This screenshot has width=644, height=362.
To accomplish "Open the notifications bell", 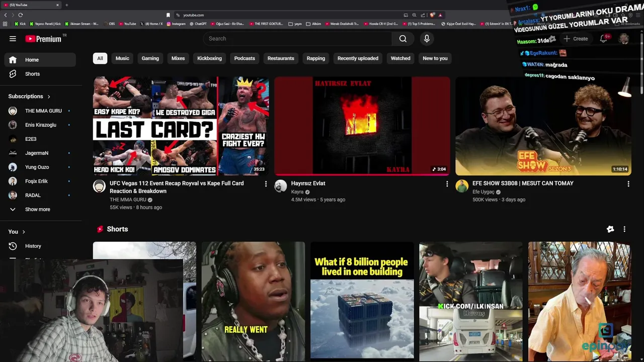I will tap(603, 39).
